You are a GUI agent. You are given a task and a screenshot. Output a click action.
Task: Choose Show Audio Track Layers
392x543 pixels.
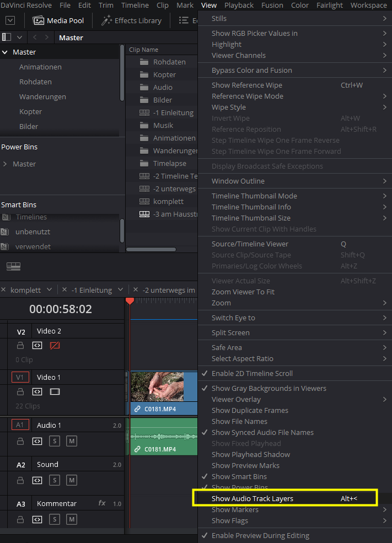tap(295, 499)
